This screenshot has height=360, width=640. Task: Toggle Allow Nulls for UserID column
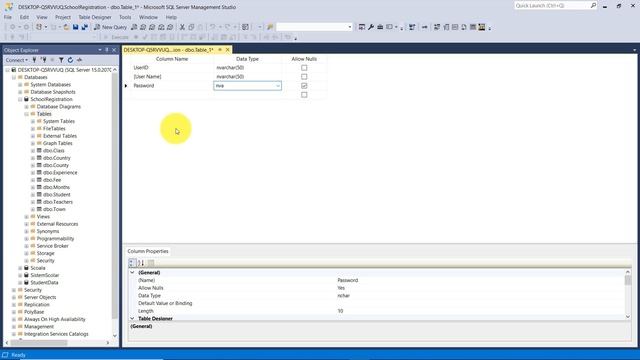[x=304, y=68]
